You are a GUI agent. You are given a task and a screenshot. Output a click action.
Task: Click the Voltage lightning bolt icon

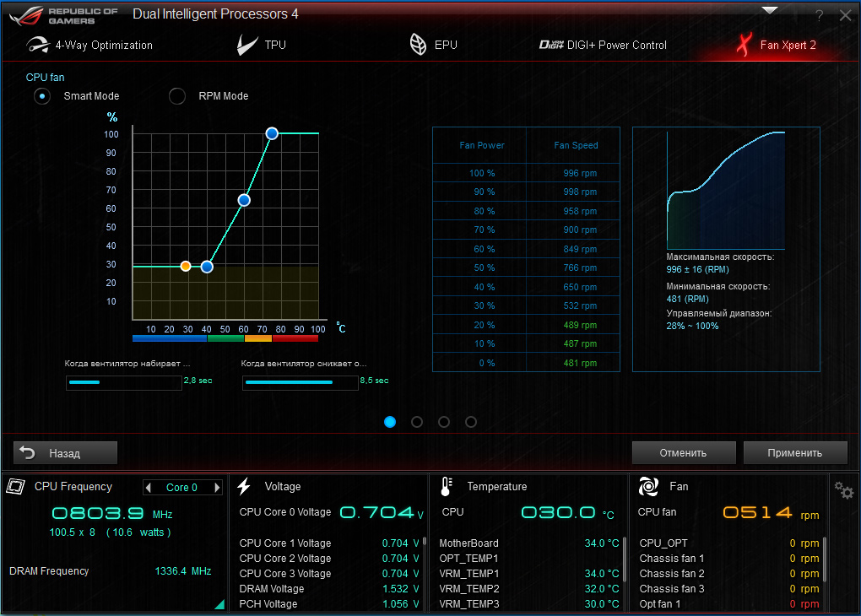pyautogui.click(x=244, y=486)
